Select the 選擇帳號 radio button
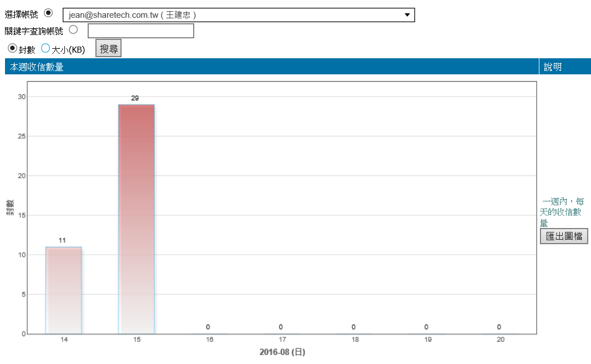The image size is (591, 364). pos(48,13)
